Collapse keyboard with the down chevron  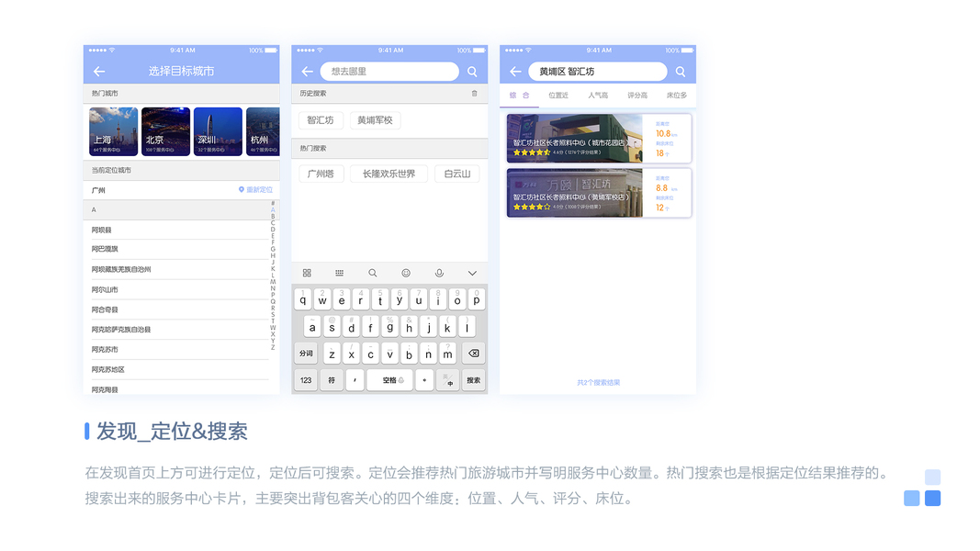(472, 273)
